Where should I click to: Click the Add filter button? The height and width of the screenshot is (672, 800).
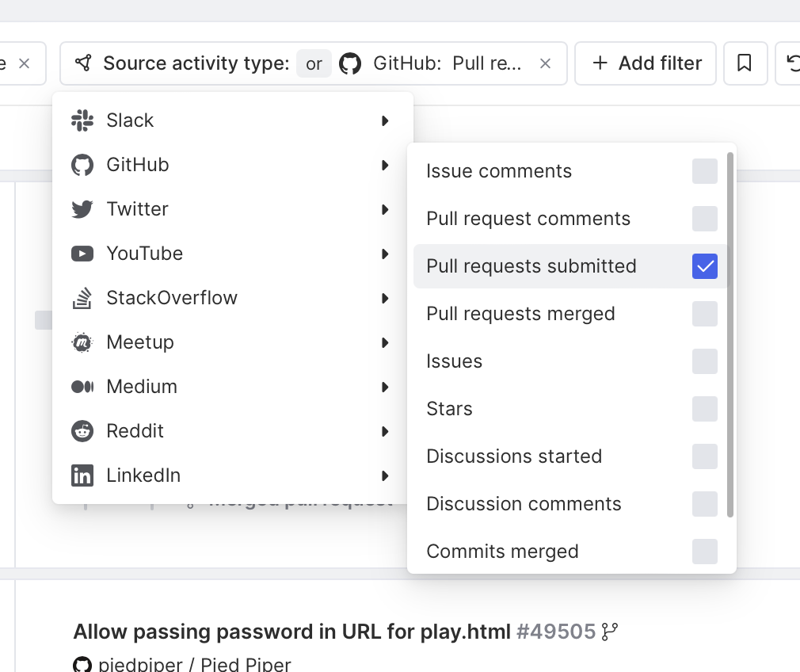tap(646, 63)
